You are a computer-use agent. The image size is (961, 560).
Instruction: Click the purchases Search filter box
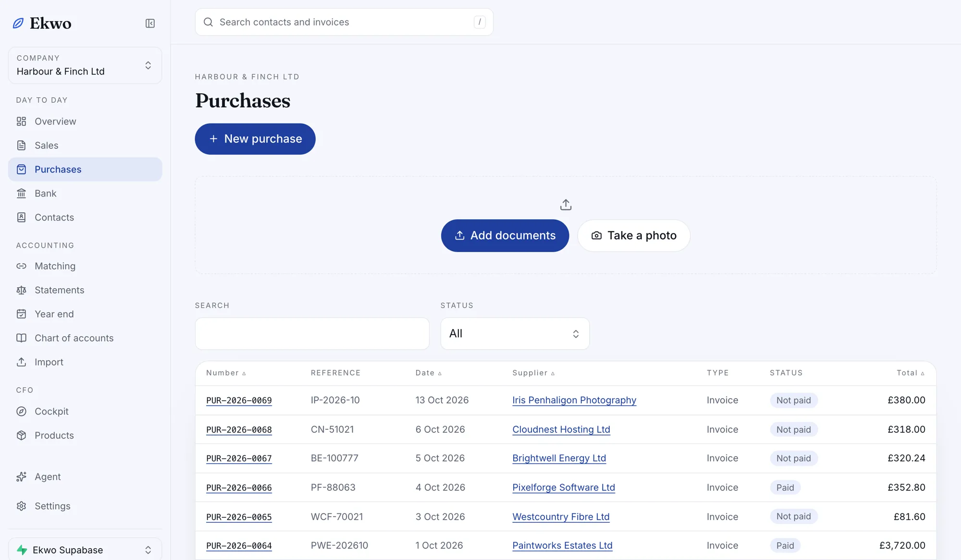pyautogui.click(x=312, y=333)
